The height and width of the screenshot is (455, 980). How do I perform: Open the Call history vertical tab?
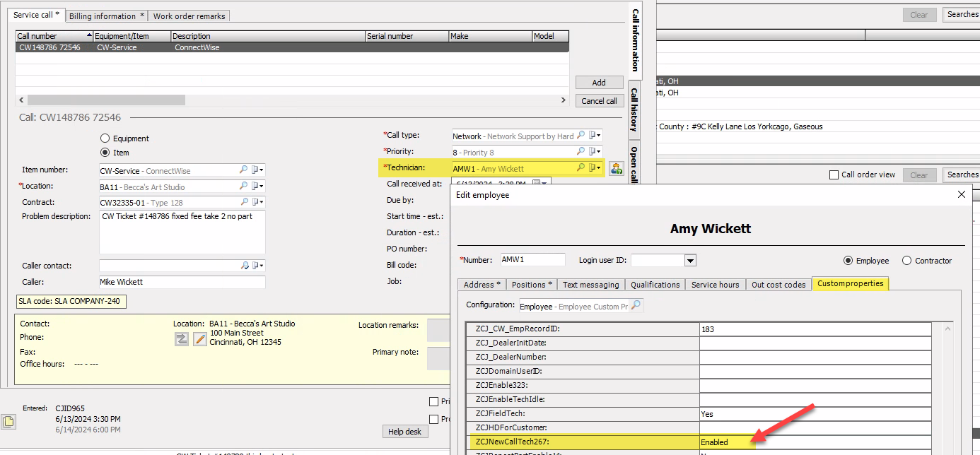(634, 110)
